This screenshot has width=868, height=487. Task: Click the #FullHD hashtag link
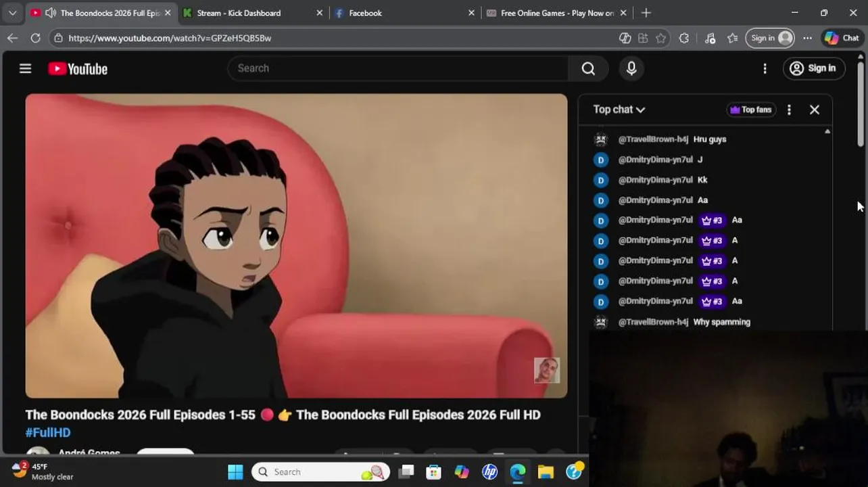click(48, 433)
